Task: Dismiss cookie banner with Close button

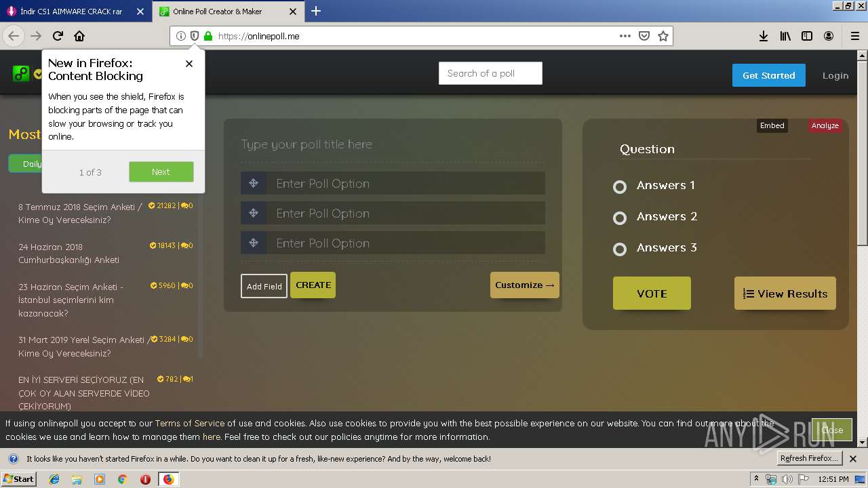Action: click(832, 430)
